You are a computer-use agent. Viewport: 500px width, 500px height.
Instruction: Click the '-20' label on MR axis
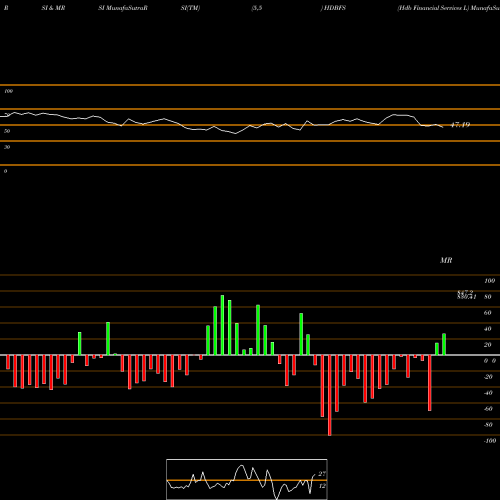tap(488, 377)
